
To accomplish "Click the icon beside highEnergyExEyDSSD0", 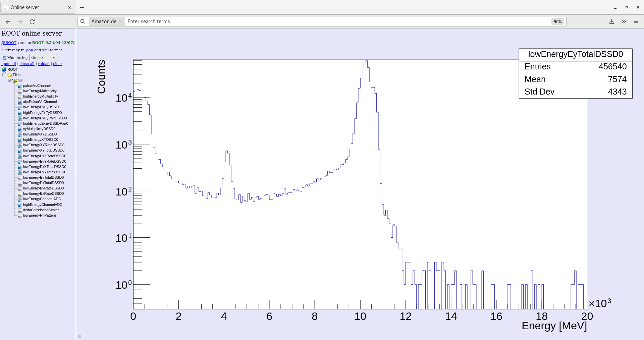I will (20, 113).
